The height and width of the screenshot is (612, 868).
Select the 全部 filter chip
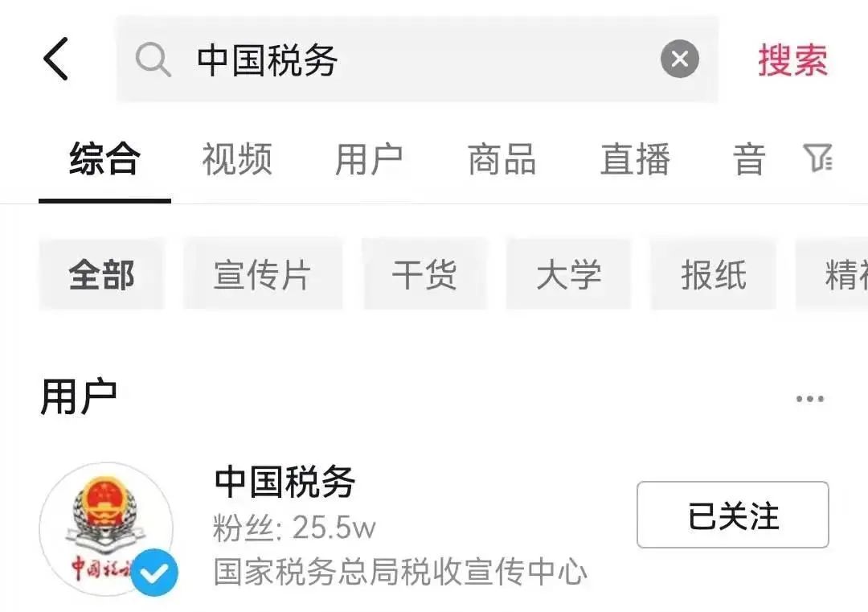click(x=102, y=274)
